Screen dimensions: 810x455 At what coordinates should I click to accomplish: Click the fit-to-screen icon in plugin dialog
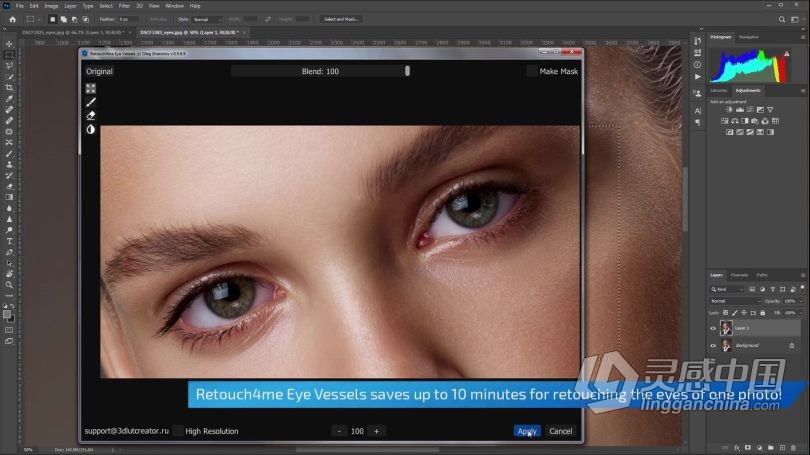(91, 88)
